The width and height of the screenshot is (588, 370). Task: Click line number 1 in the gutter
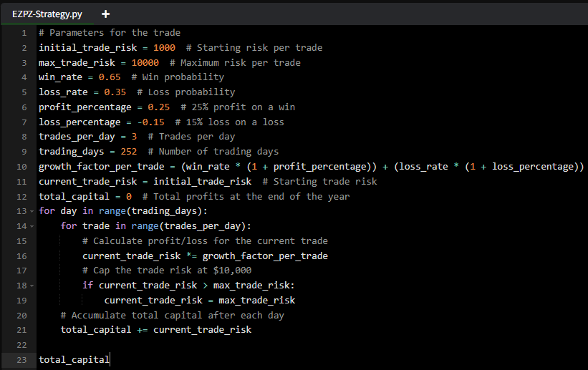click(x=24, y=33)
